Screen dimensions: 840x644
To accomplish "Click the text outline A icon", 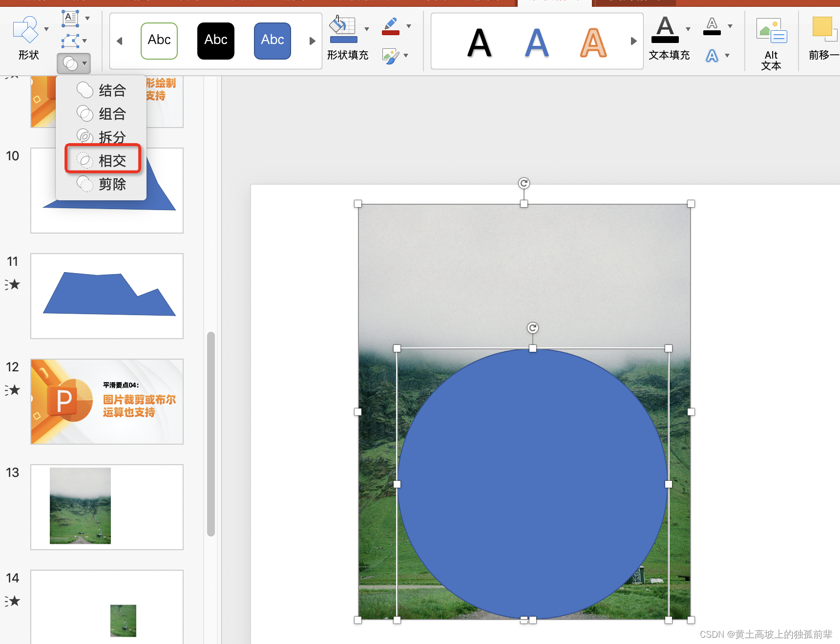I will [x=712, y=26].
